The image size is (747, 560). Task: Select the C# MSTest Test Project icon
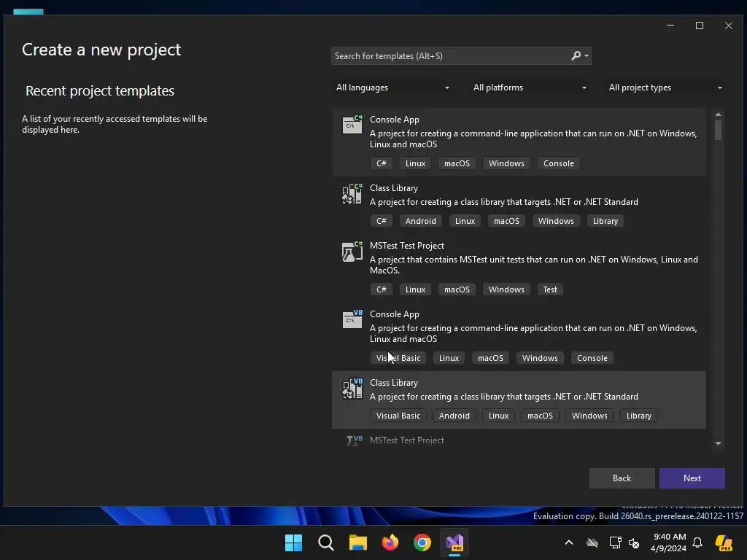(x=352, y=251)
